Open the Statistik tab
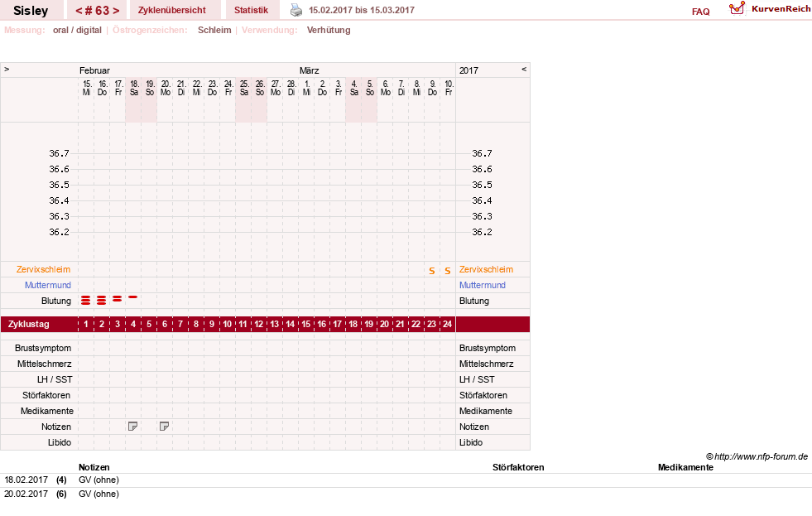The height and width of the screenshot is (516, 812). click(x=251, y=10)
